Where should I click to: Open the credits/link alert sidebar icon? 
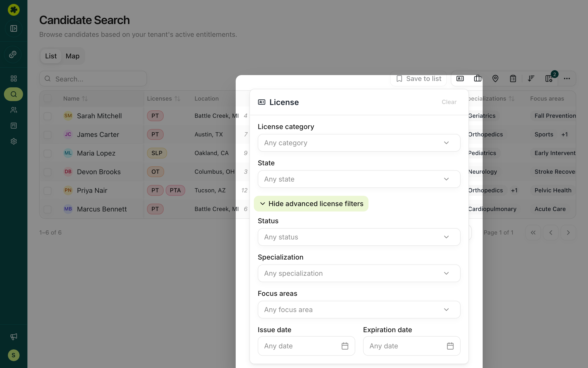pyautogui.click(x=13, y=54)
